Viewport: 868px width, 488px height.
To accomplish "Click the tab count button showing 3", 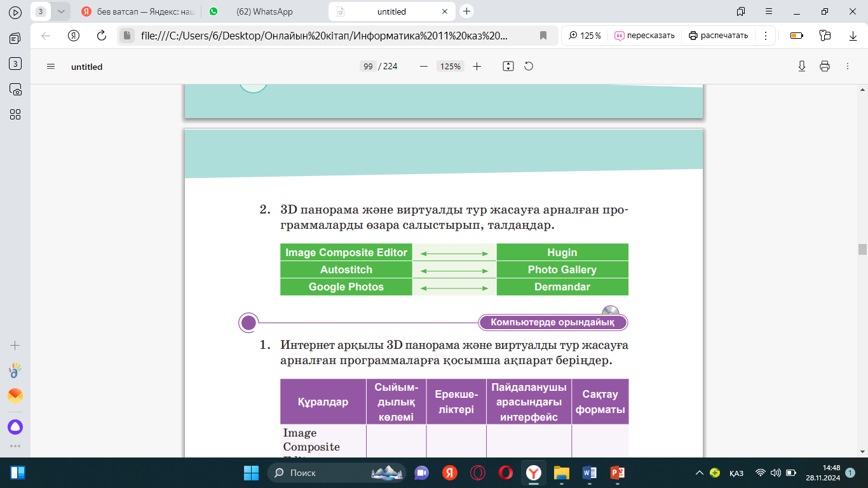I will pyautogui.click(x=41, y=11).
